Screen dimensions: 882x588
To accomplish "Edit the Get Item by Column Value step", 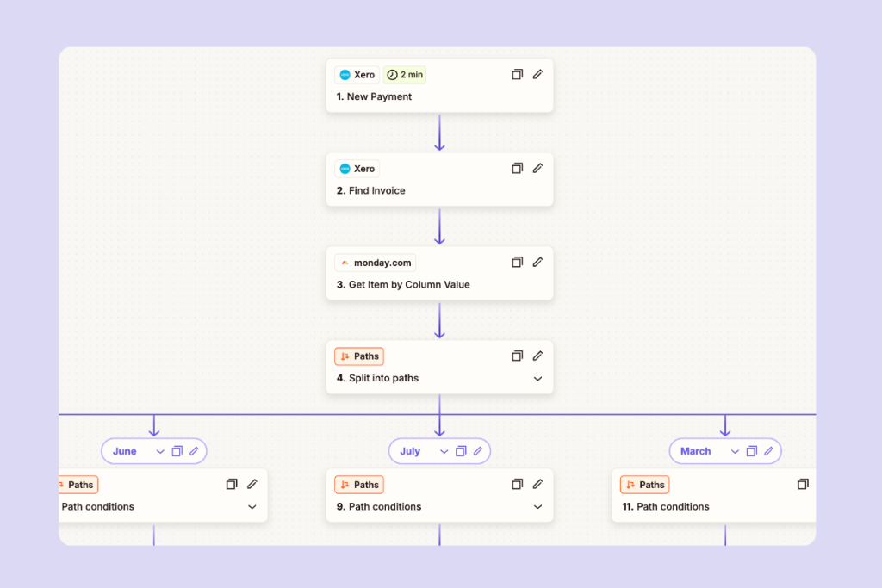I will 537,263.
